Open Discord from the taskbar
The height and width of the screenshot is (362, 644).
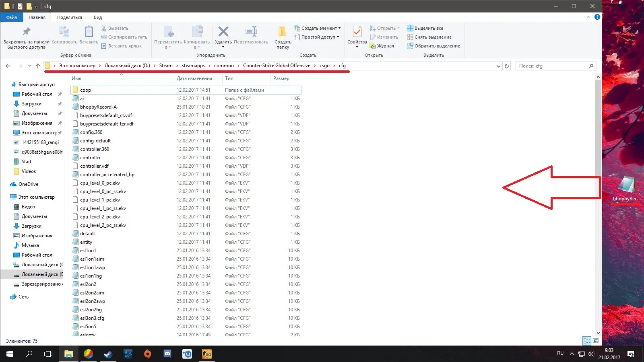coord(167,354)
